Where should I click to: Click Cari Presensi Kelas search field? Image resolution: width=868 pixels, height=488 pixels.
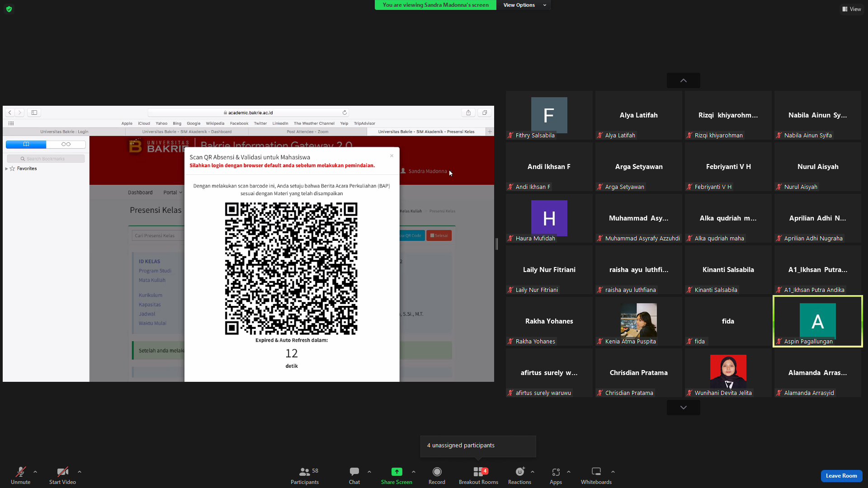tap(158, 235)
